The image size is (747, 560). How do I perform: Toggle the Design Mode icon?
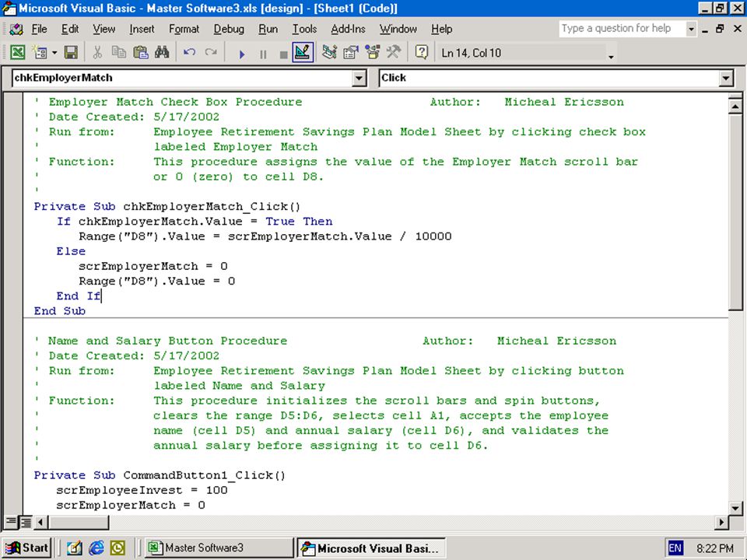click(x=303, y=52)
